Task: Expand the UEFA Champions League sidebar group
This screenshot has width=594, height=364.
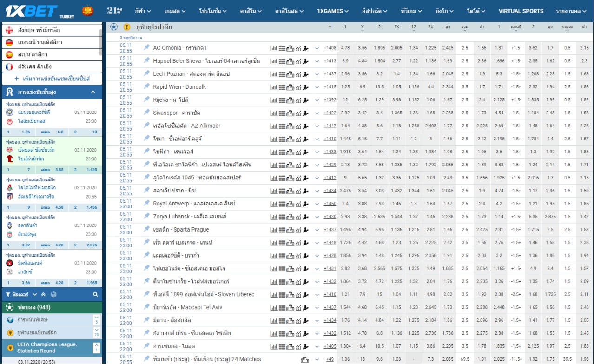Action: pos(97,332)
